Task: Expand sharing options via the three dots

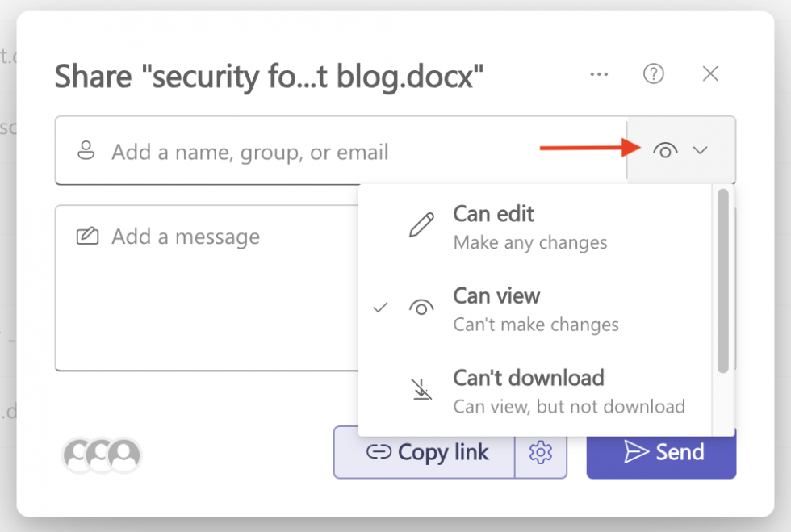Action: point(599,73)
